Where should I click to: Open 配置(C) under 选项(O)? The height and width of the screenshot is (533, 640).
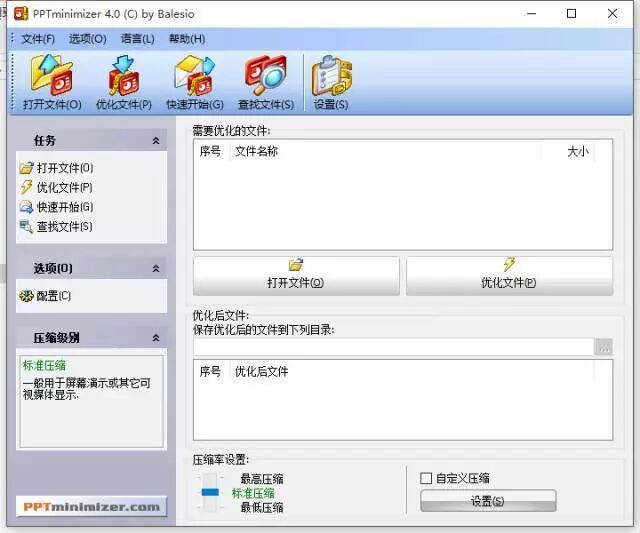45,296
